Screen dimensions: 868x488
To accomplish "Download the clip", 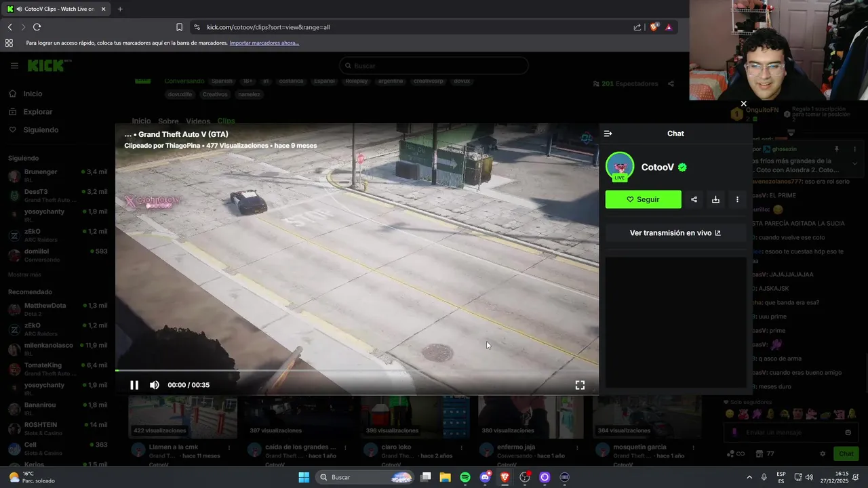I will (x=715, y=199).
